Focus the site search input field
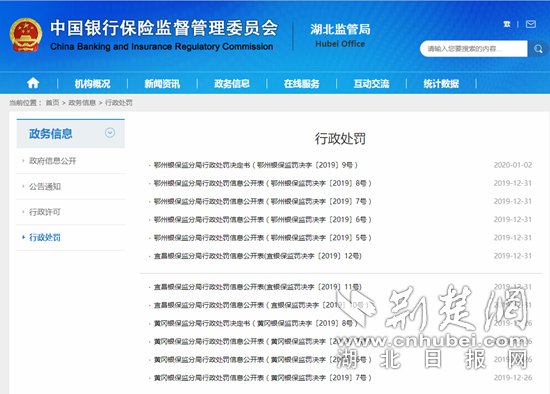Viewport: 550px width, 394px height. [474, 49]
